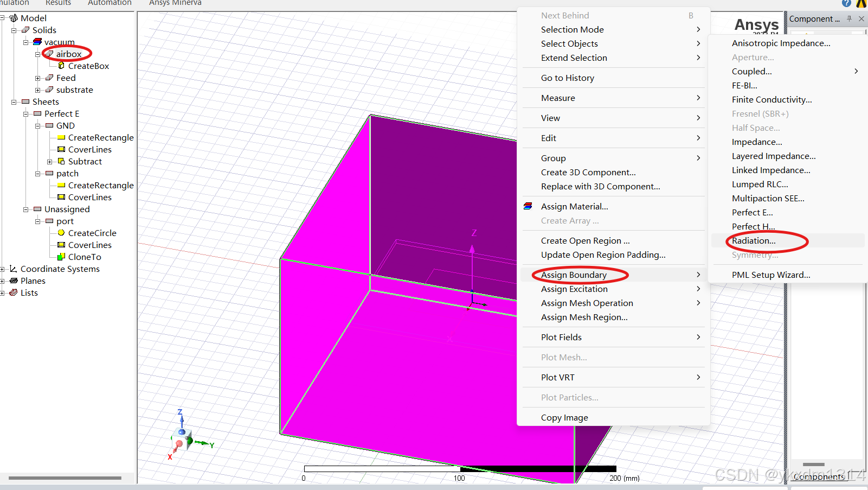868x490 pixels.
Task: Close the Component panel
Action: tap(861, 18)
